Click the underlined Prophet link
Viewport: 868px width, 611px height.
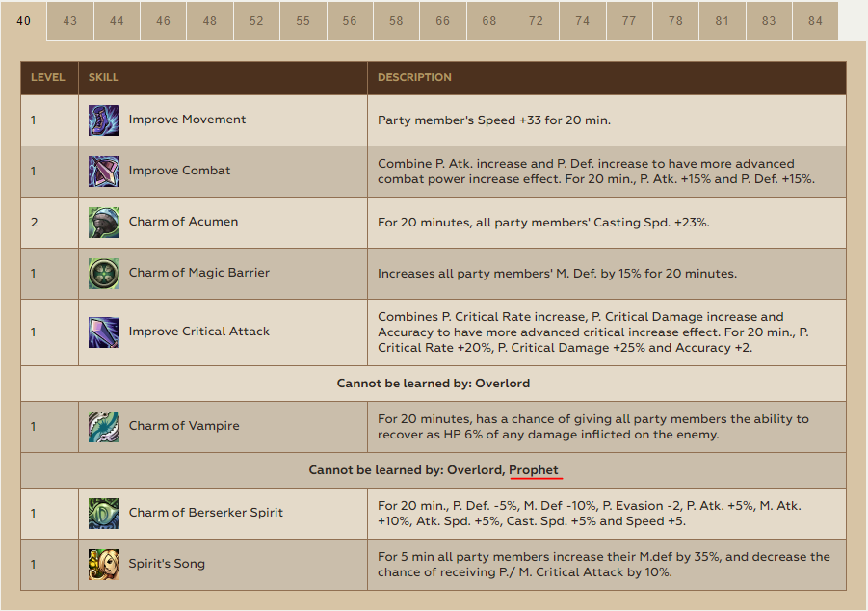tap(534, 470)
